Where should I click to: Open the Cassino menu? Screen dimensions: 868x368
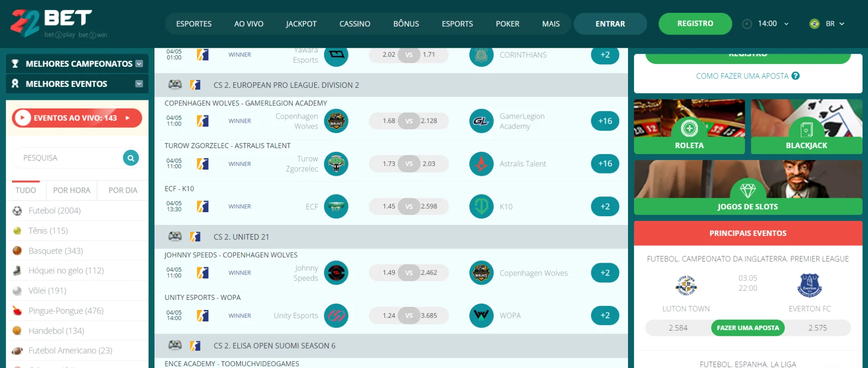click(355, 24)
